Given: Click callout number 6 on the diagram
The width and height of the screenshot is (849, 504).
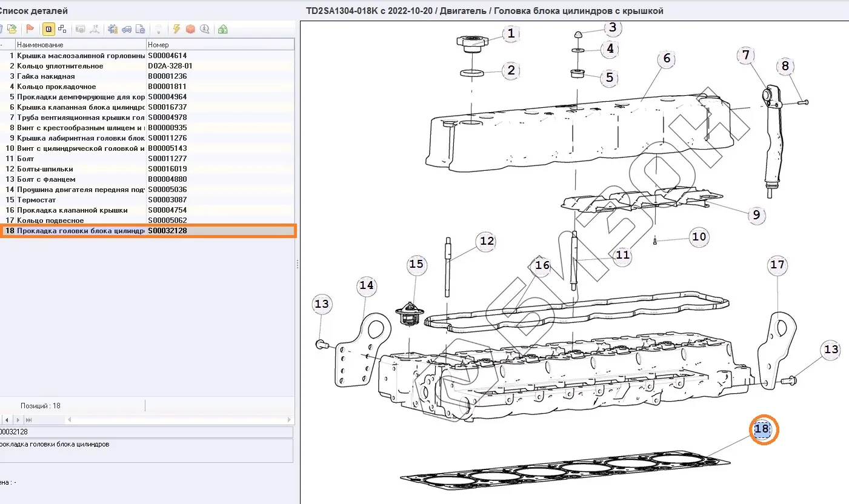Looking at the screenshot, I should click(667, 58).
